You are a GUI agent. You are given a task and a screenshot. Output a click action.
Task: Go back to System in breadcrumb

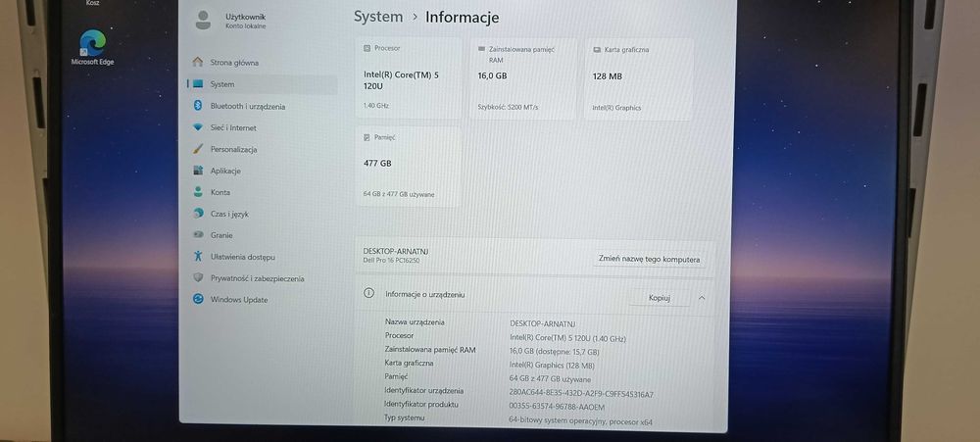tap(378, 17)
